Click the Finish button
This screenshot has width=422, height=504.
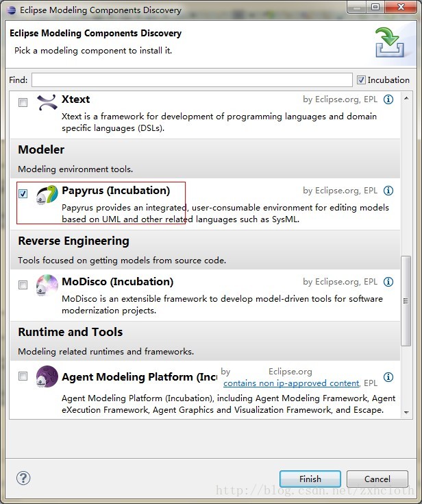310,479
